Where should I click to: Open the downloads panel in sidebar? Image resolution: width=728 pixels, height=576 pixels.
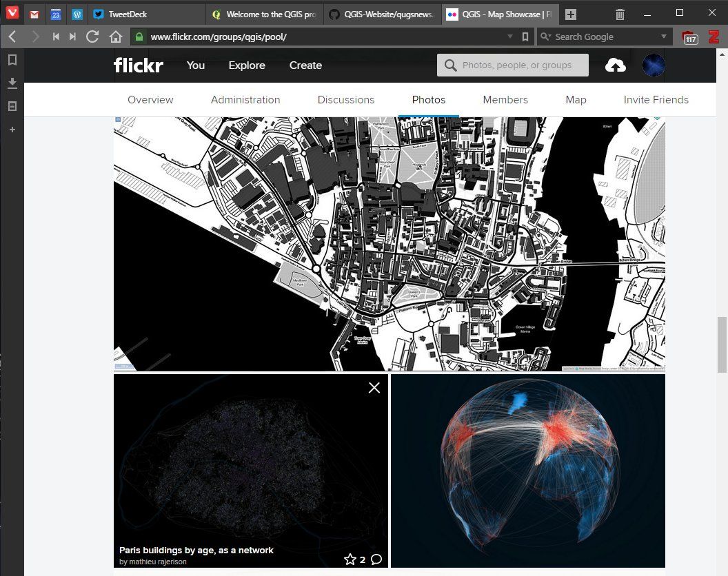pos(12,83)
